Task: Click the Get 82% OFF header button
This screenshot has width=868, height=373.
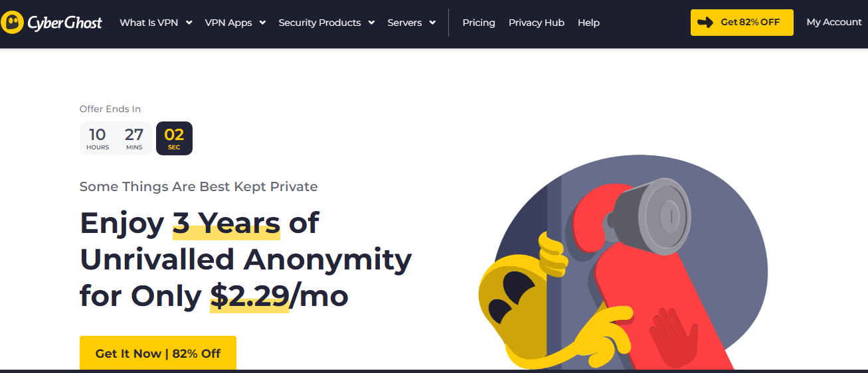Action: point(742,23)
